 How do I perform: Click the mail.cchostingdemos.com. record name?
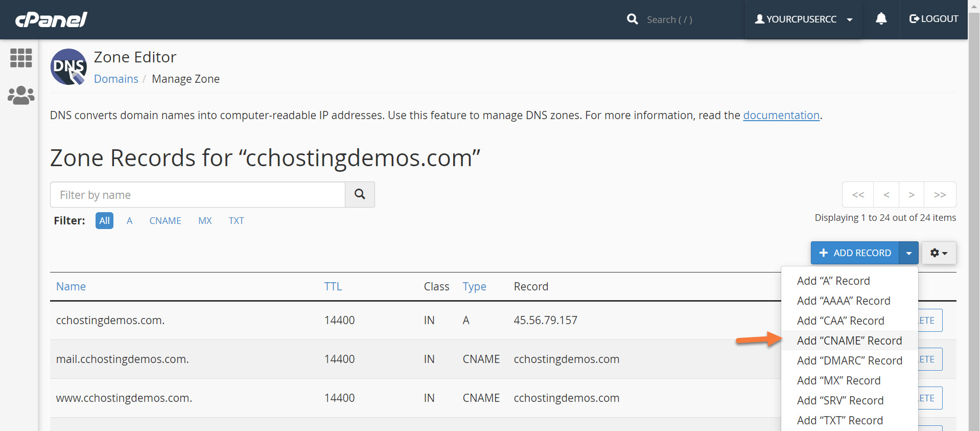click(x=122, y=359)
